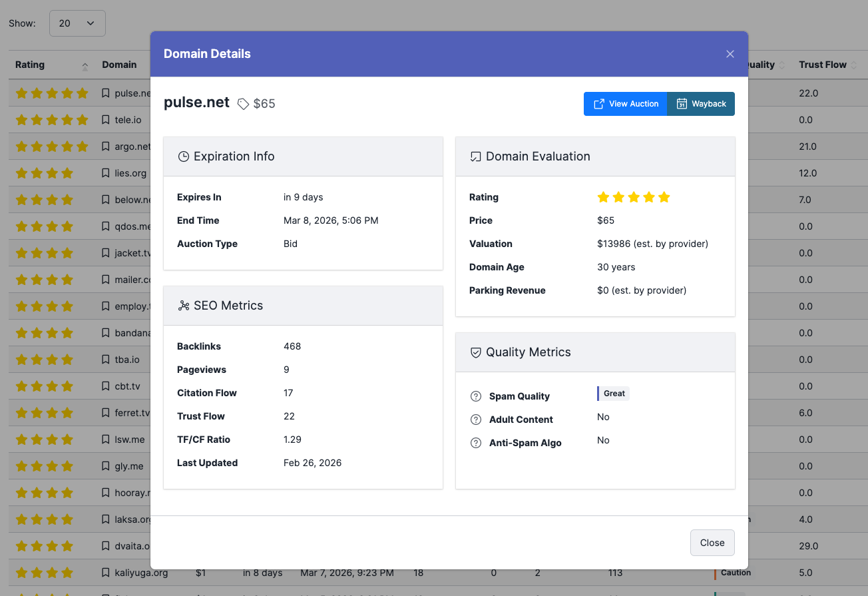Click the wrench icon beside SEO Metrics
Viewport: 868px width, 596px height.
pyautogui.click(x=183, y=305)
